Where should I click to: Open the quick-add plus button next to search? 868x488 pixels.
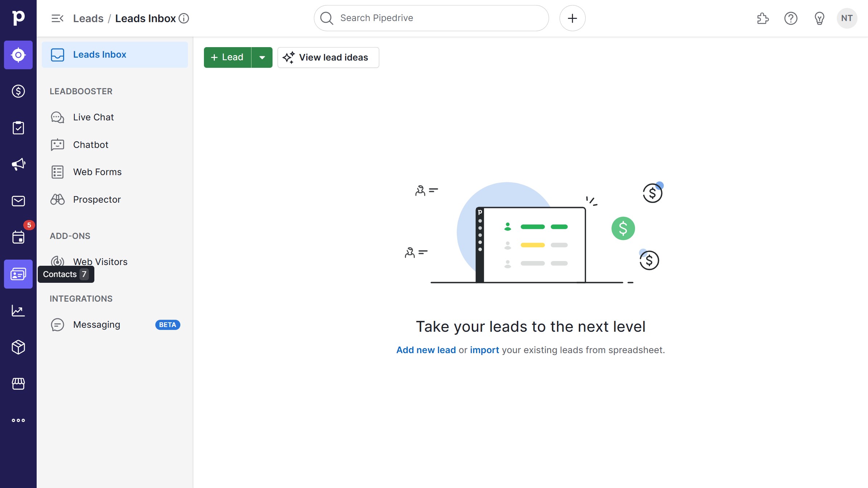pyautogui.click(x=572, y=18)
